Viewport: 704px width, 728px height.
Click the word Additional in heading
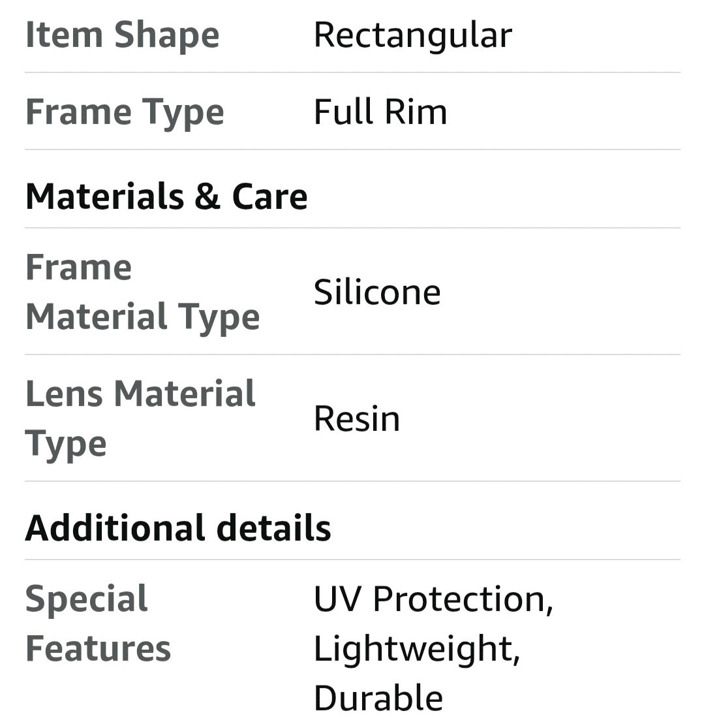[x=115, y=528]
